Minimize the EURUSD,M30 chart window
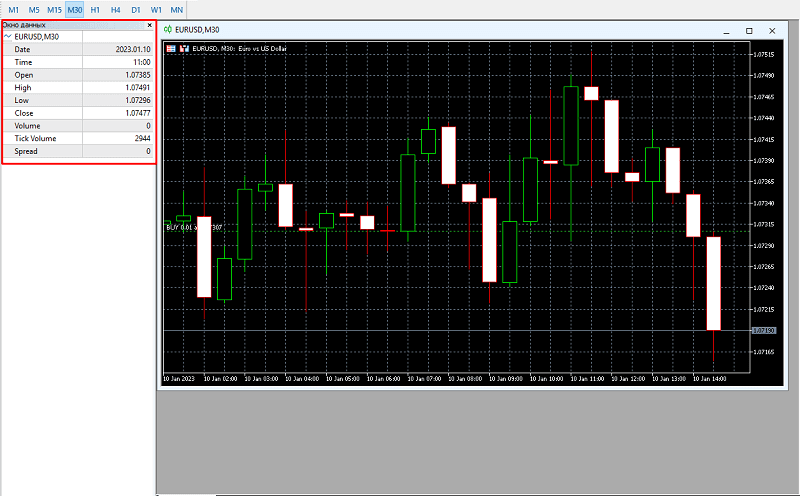 [x=727, y=31]
